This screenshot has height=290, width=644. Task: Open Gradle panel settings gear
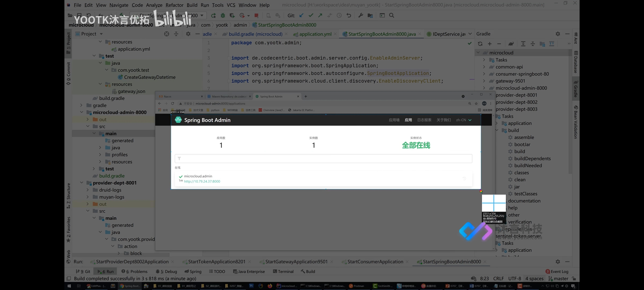(558, 34)
